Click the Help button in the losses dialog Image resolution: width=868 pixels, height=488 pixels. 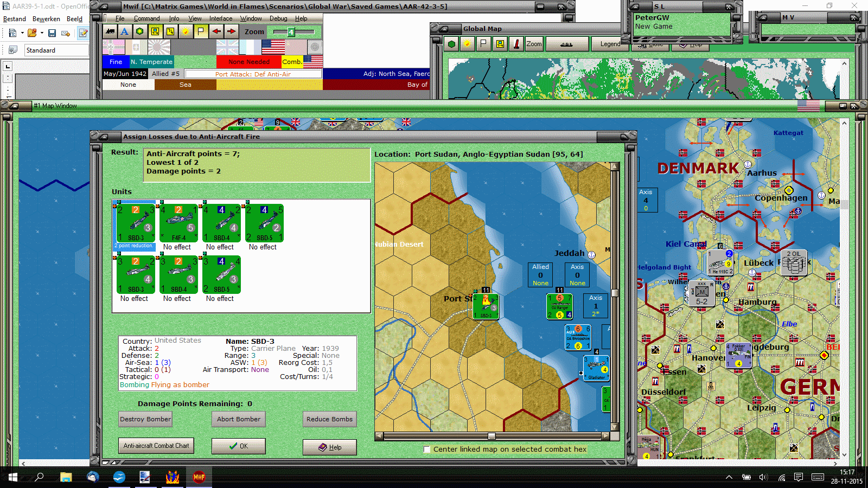click(x=330, y=447)
